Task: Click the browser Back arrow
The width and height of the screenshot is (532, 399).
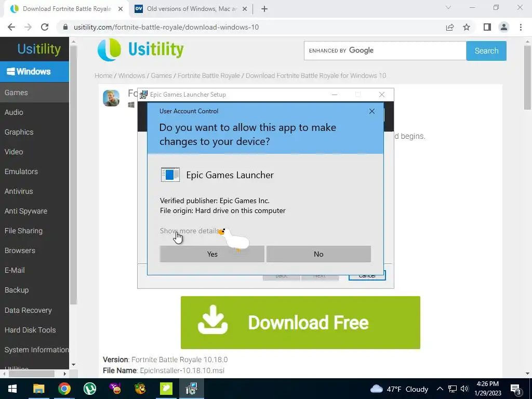Action: pyautogui.click(x=11, y=27)
